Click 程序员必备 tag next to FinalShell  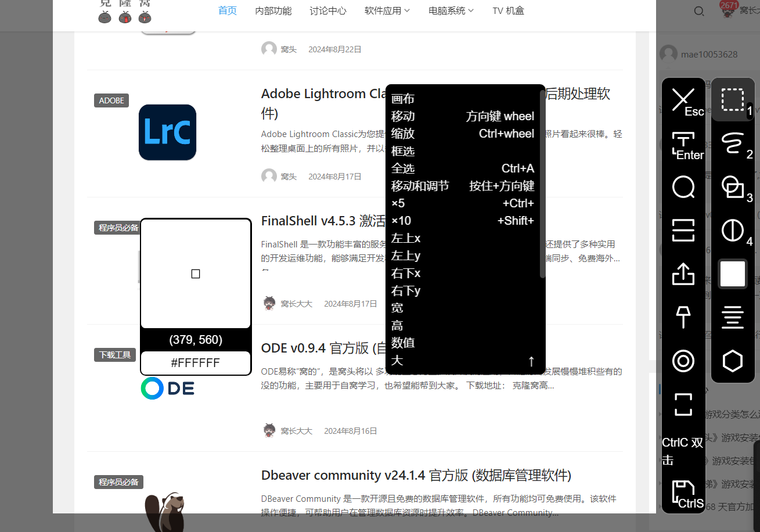[118, 228]
